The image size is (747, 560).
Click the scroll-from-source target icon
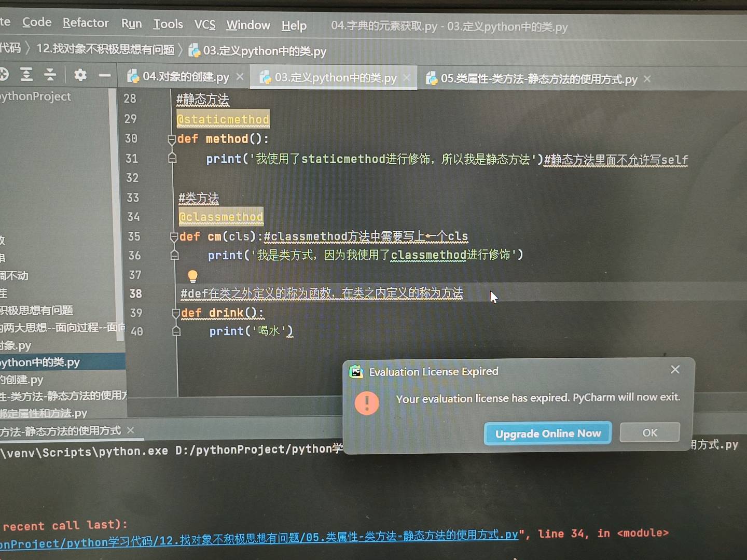coord(3,74)
